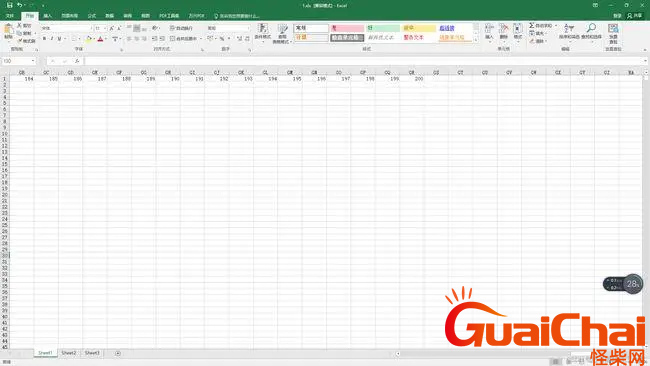650x366 pixels.
Task: Open the font name dropdown
Action: click(x=91, y=28)
